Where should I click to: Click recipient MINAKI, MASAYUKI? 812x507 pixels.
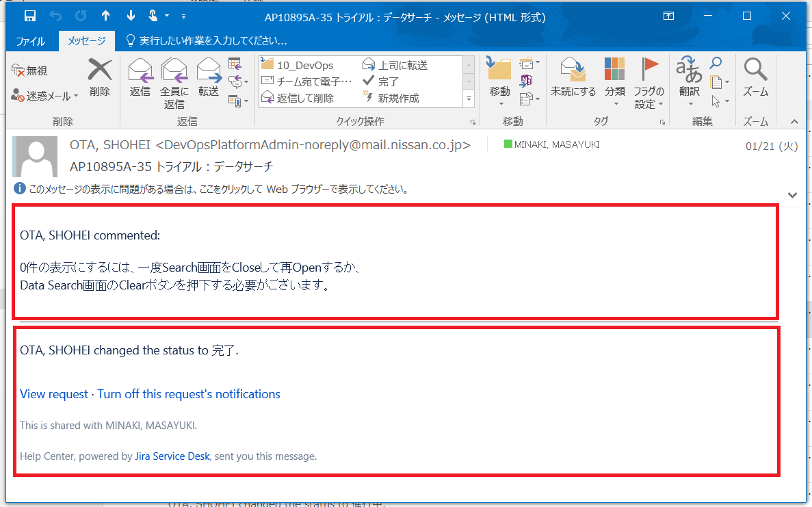[557, 144]
